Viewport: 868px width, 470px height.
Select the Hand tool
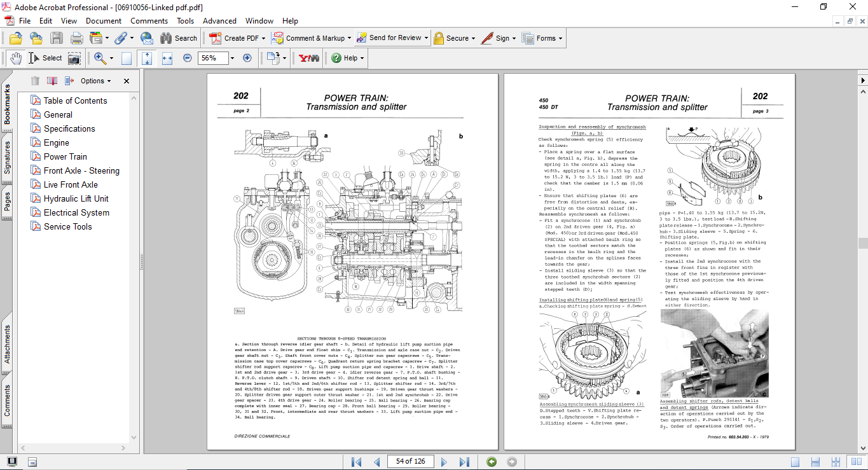click(x=15, y=58)
